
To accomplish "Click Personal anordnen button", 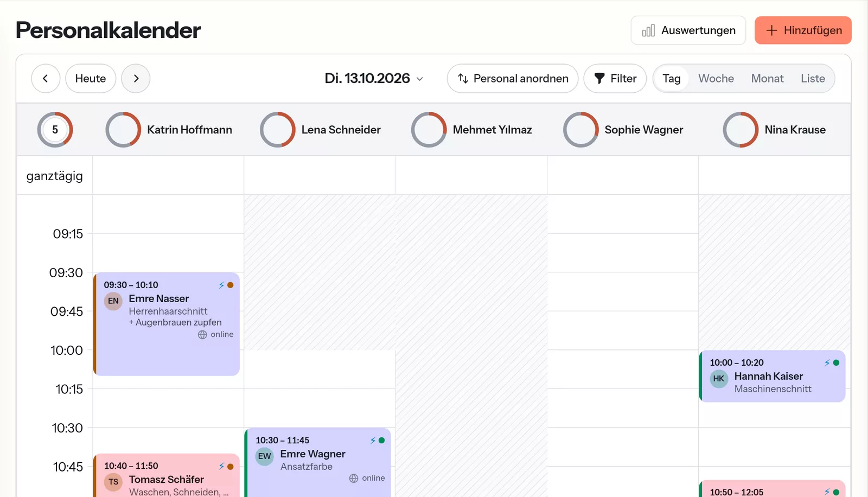I will (513, 79).
